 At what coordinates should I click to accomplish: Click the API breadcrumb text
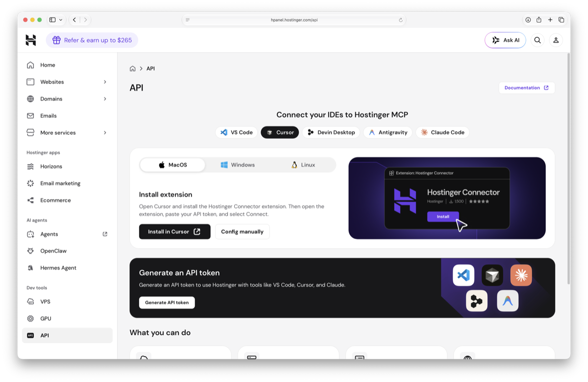pos(150,69)
